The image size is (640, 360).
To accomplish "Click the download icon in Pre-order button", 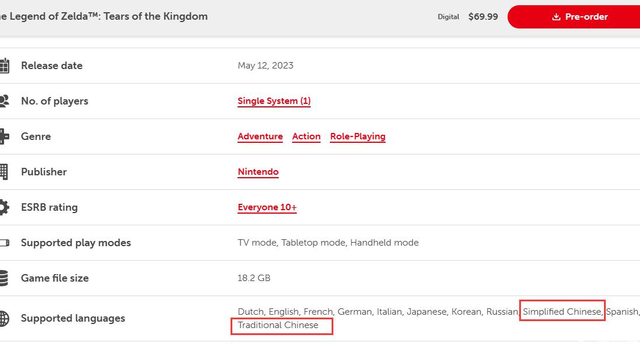I will coord(556,17).
